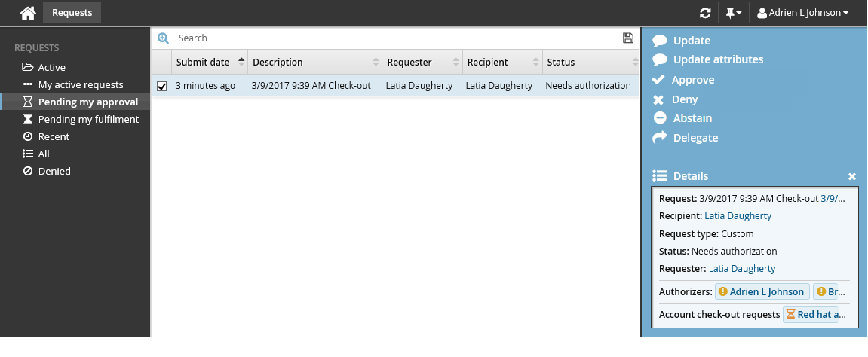Open Latia Daugherty recipient link in Details
Screen dimensions: 868x357
pos(738,216)
